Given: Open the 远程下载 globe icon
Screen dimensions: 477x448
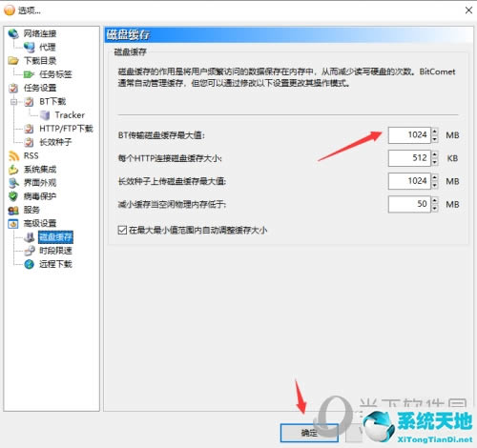Looking at the screenshot, I should pyautogui.click(x=30, y=264).
